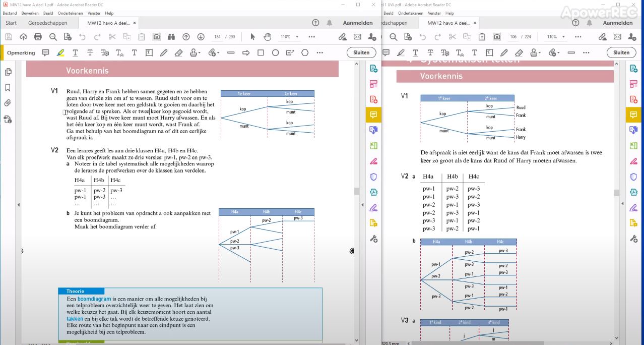Select the underline text tool in deel 1.pdf window
Viewport: 644px width, 345px height.
pyautogui.click(x=75, y=52)
